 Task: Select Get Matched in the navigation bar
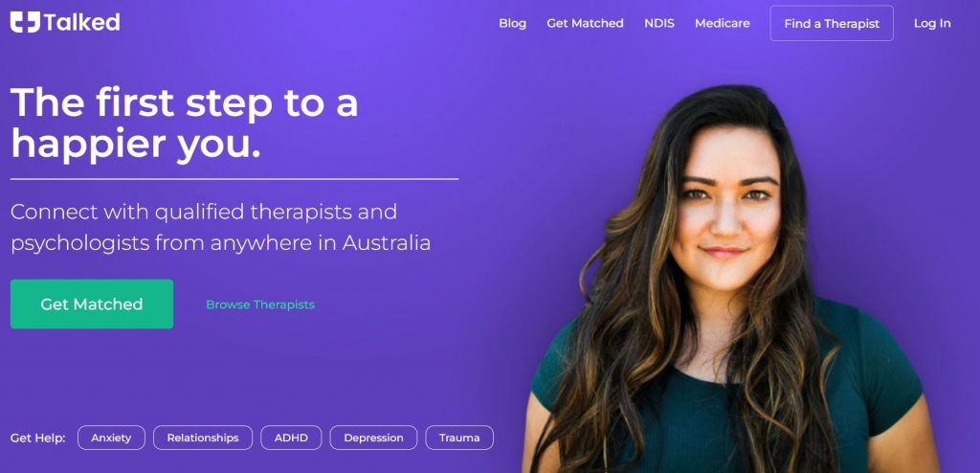click(585, 23)
